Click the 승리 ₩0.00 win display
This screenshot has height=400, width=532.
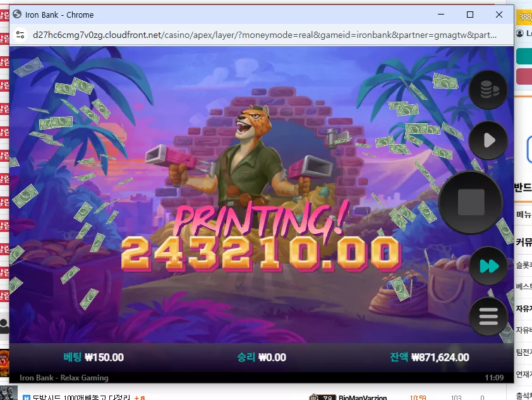262,357
